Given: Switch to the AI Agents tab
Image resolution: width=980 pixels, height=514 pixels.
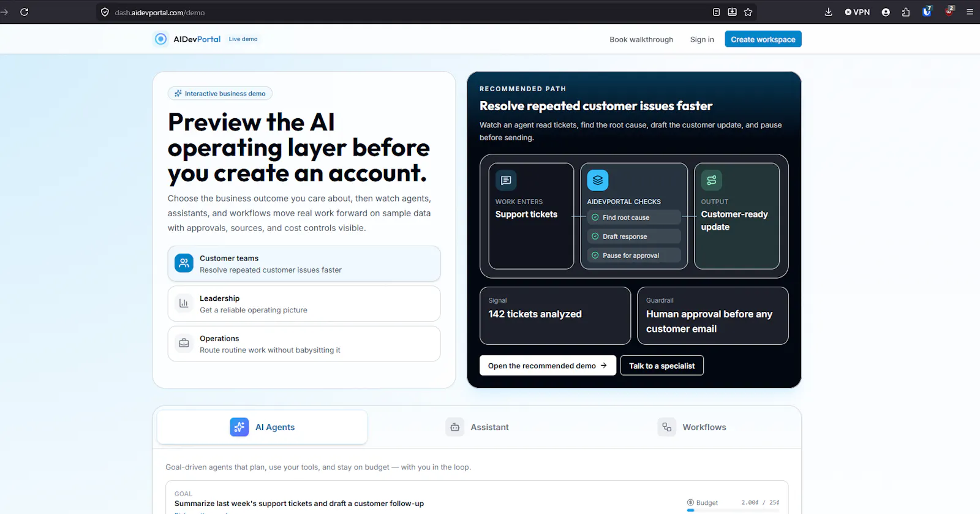Looking at the screenshot, I should pos(262,427).
